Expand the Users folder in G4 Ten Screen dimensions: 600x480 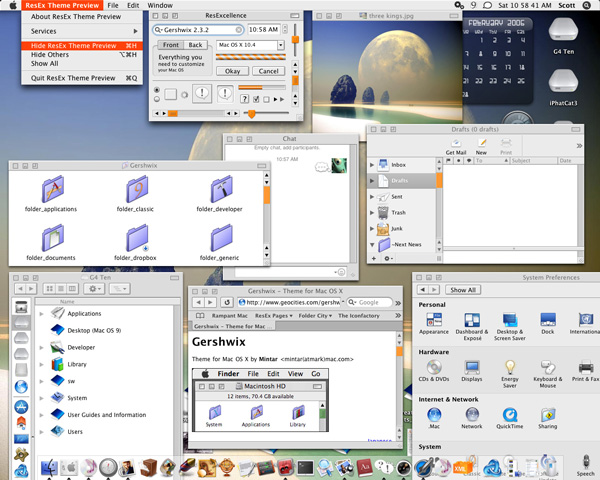point(41,432)
